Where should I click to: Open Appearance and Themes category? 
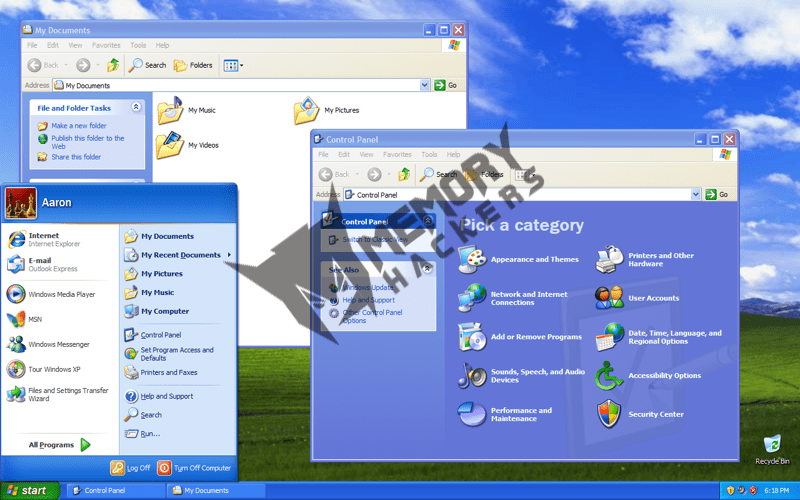518,259
